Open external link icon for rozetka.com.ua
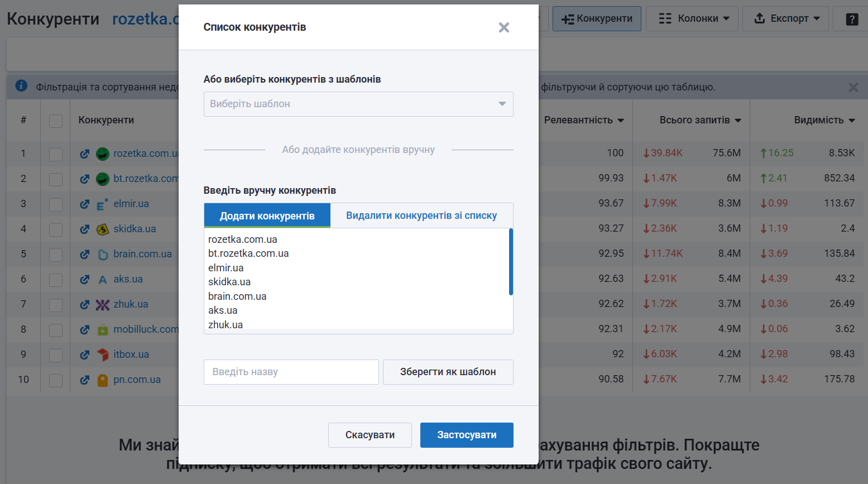Viewport: 868px width, 484px height. coord(84,154)
